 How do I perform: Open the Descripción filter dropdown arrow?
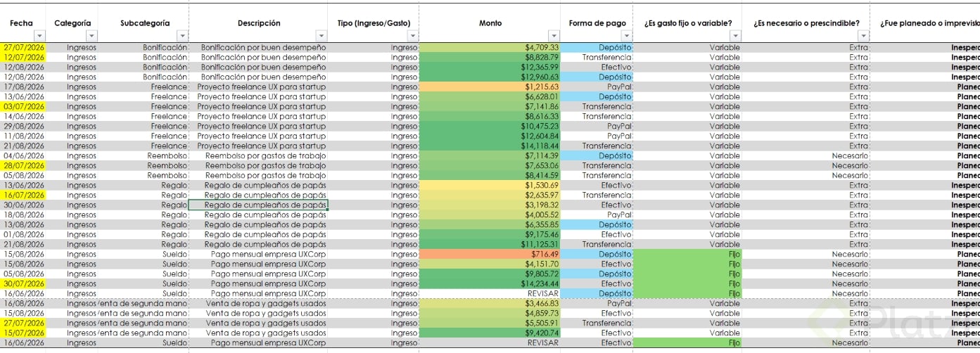tap(321, 36)
